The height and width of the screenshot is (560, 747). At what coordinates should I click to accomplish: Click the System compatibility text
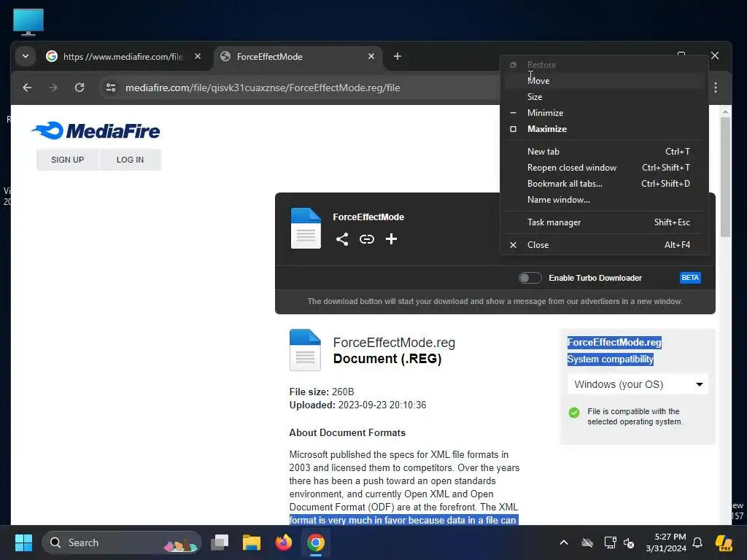(x=611, y=359)
